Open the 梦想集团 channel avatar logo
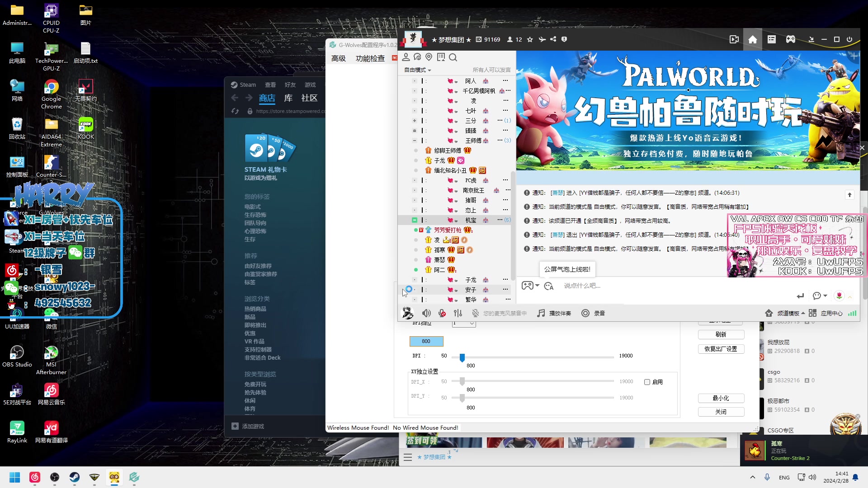 click(x=413, y=40)
